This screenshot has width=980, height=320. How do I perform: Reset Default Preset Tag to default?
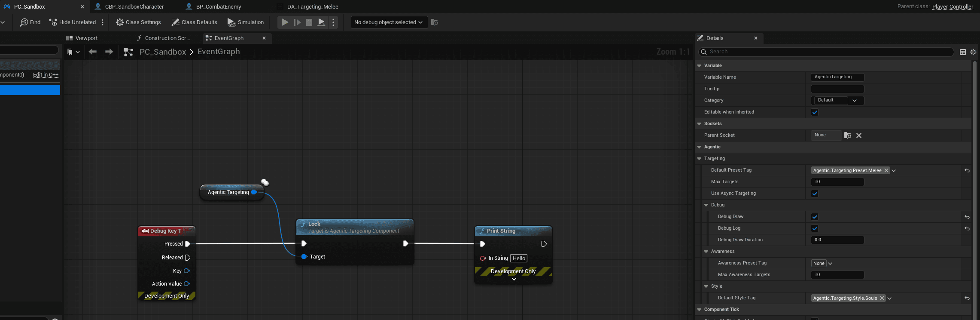pyautogui.click(x=967, y=170)
